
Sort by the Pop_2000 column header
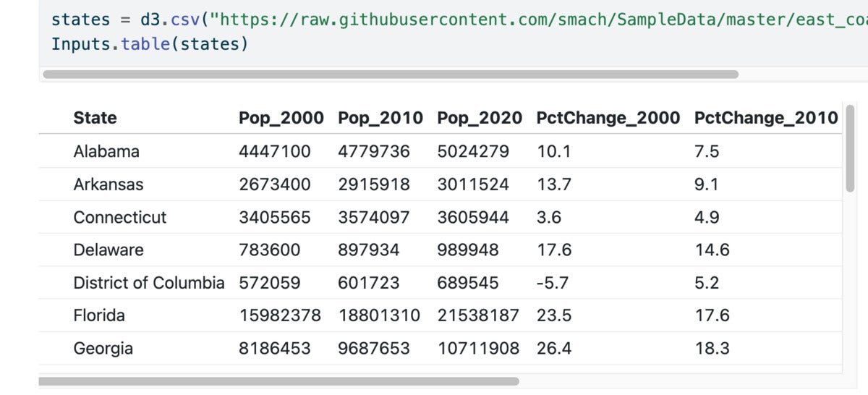pos(281,118)
